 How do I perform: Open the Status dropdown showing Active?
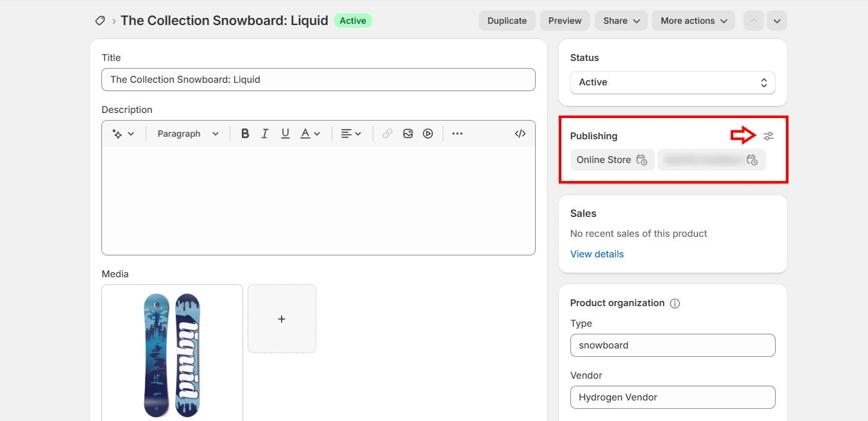point(672,82)
